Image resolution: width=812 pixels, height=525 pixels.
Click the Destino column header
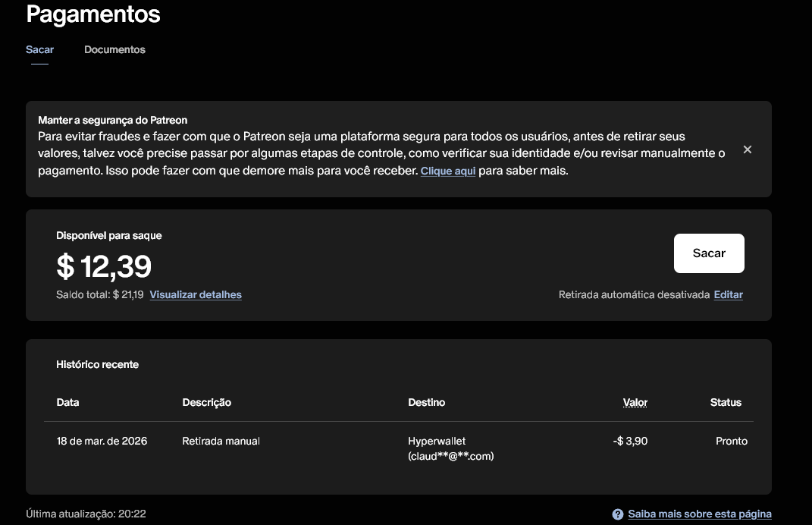click(427, 402)
